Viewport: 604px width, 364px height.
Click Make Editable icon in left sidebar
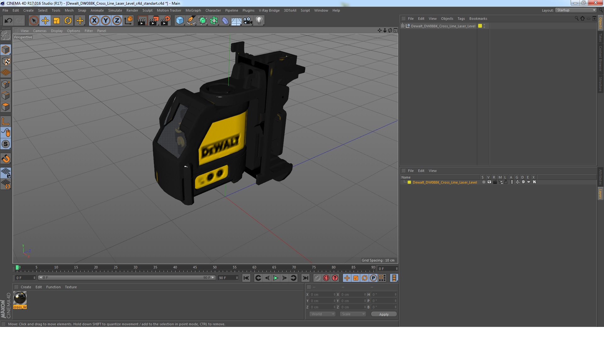[x=6, y=36]
